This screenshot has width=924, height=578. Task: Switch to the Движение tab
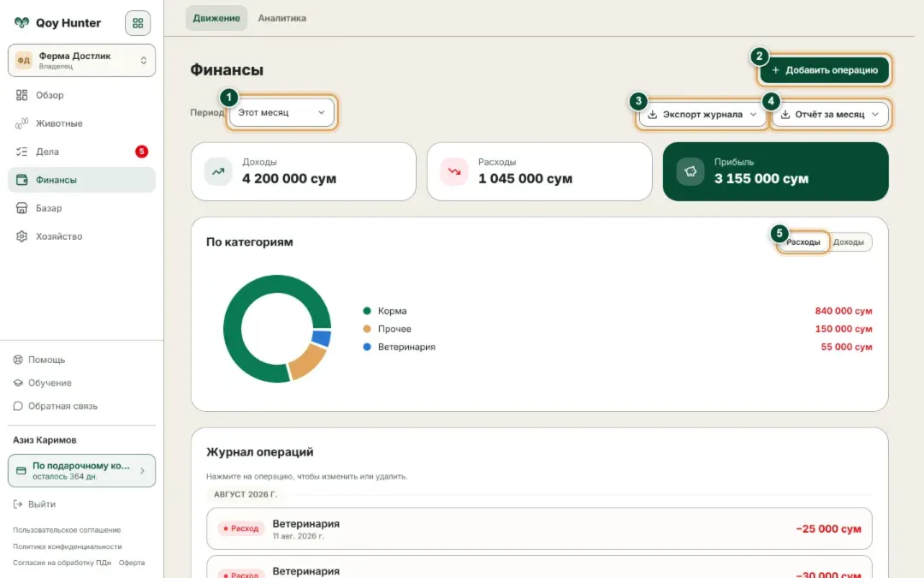(216, 18)
